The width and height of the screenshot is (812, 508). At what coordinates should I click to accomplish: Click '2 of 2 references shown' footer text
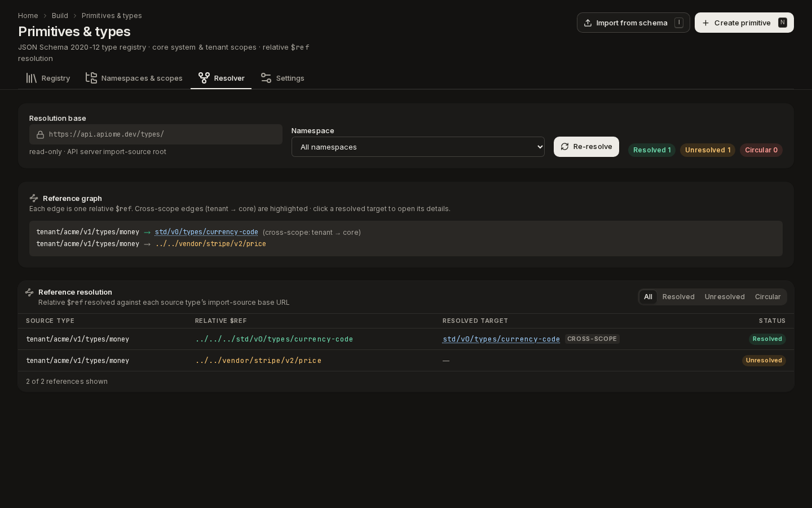[67, 382]
